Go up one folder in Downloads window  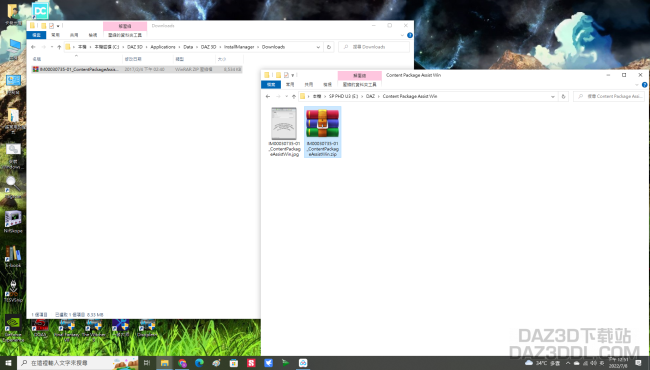[x=59, y=47]
